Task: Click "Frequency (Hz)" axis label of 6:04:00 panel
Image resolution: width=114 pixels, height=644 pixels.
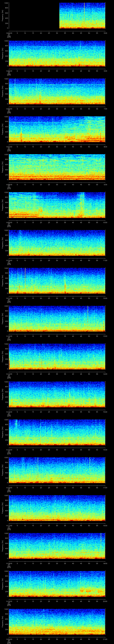Action: click(3, 16)
